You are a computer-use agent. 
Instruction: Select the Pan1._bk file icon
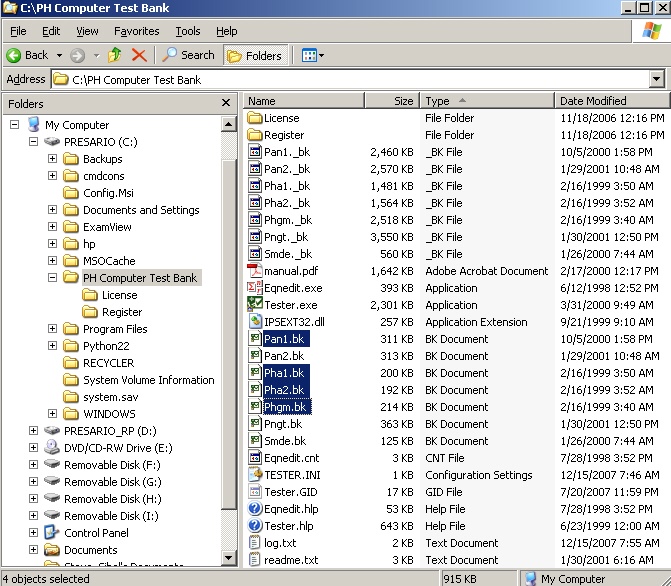point(255,152)
